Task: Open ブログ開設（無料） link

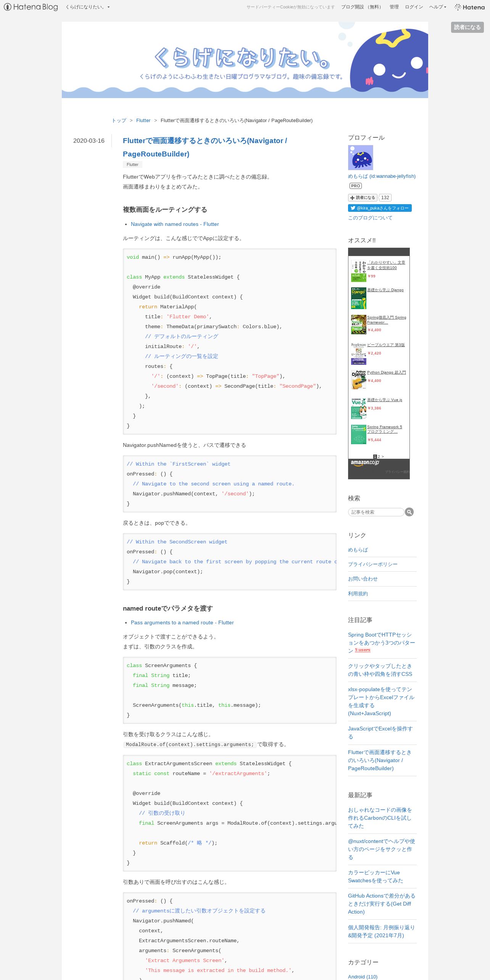Action: click(x=362, y=7)
